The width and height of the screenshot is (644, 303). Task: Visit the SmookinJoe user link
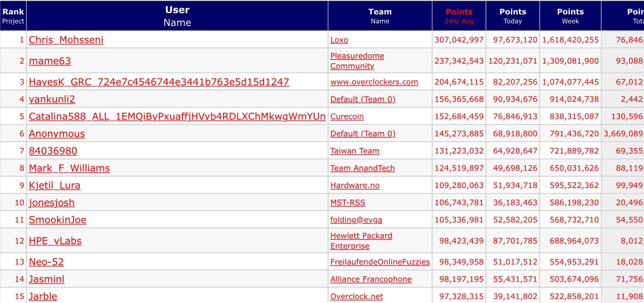[57, 220]
